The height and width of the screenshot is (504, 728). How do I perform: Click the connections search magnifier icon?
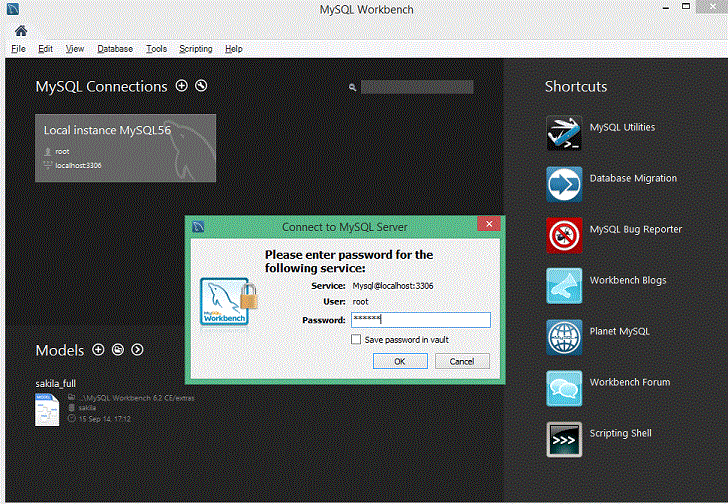pos(352,87)
